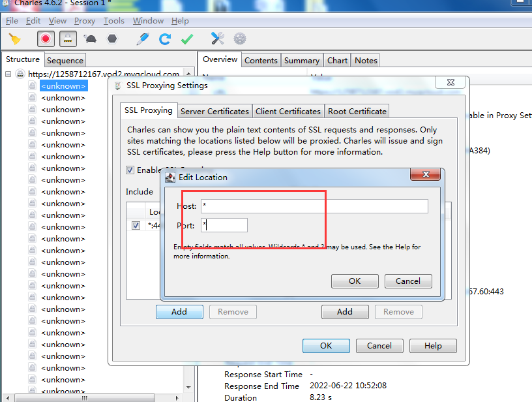Viewport: 532px width, 402px height.
Task: Open the Tools wrench icon
Action: click(217, 39)
